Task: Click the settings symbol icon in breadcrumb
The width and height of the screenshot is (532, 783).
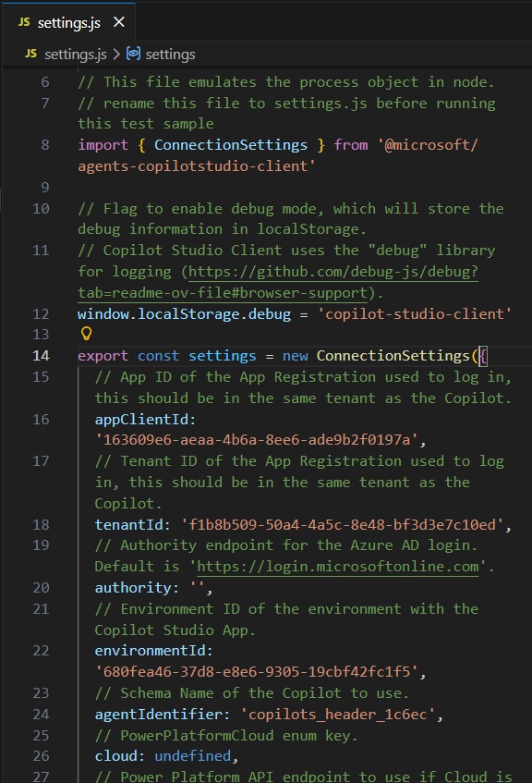Action: pyautogui.click(x=133, y=54)
